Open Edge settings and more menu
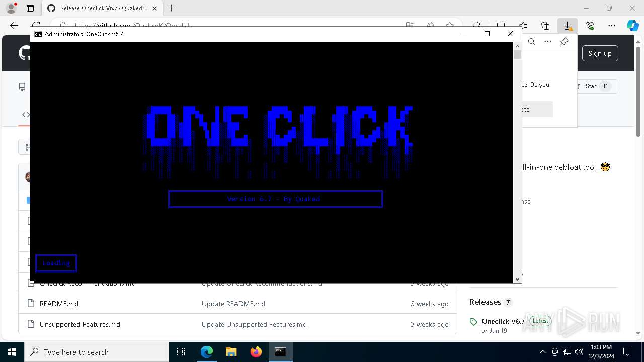The height and width of the screenshot is (362, 644). click(612, 25)
